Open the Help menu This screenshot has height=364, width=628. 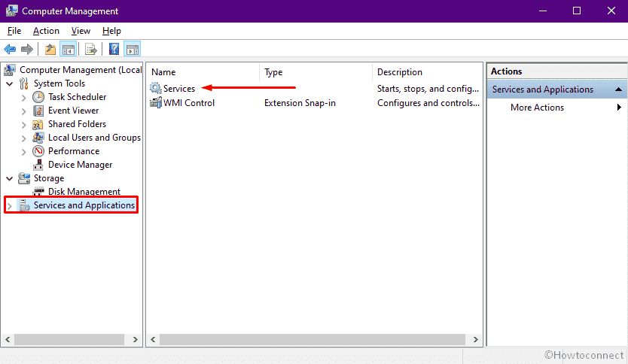111,31
